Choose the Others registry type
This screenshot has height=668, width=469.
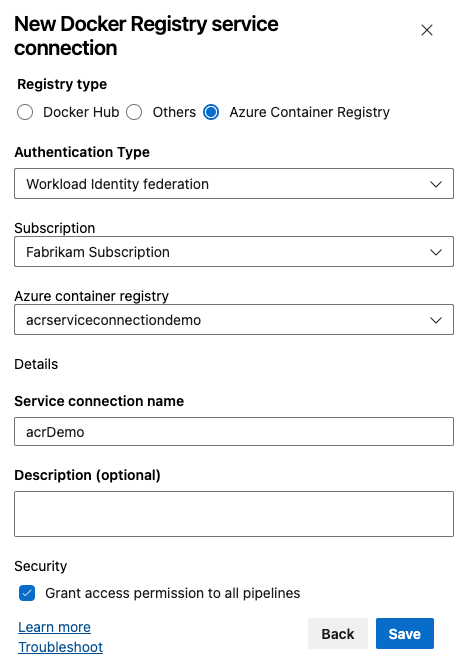point(134,112)
